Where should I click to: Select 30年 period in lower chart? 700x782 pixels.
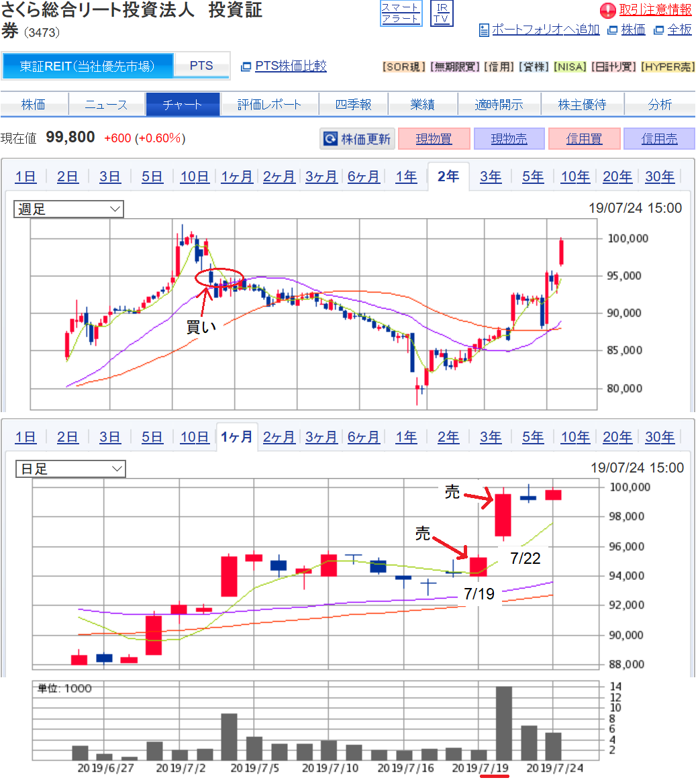(660, 437)
